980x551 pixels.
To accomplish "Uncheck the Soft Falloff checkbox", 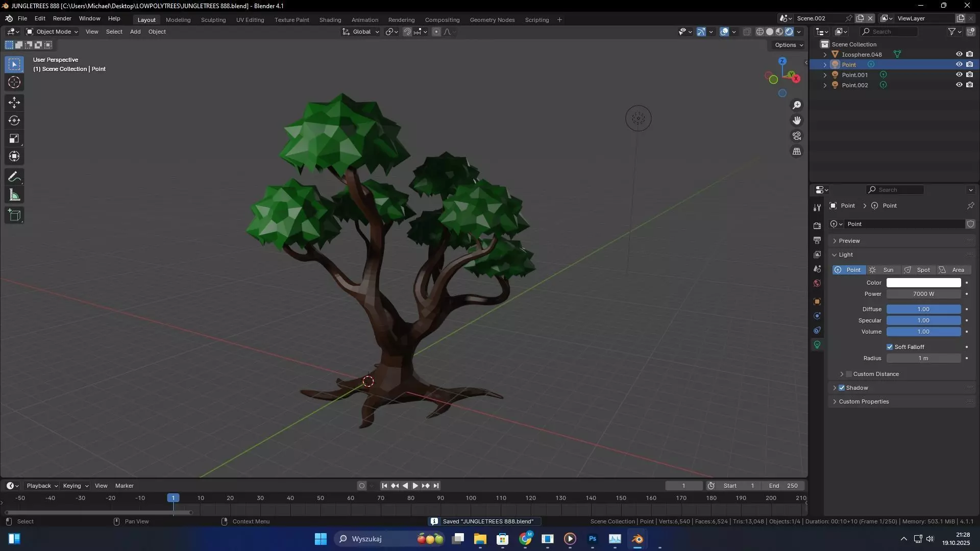I will tap(890, 347).
